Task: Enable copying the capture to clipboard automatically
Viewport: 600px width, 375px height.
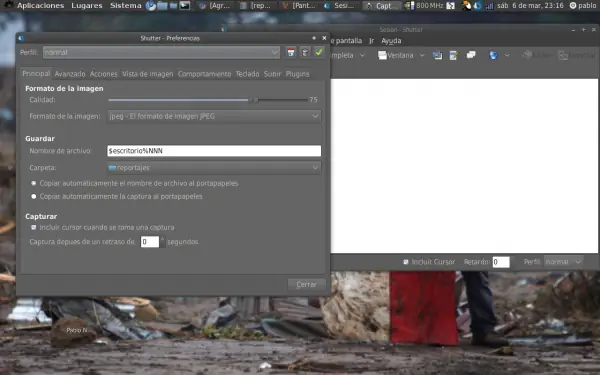Action: (x=34, y=196)
